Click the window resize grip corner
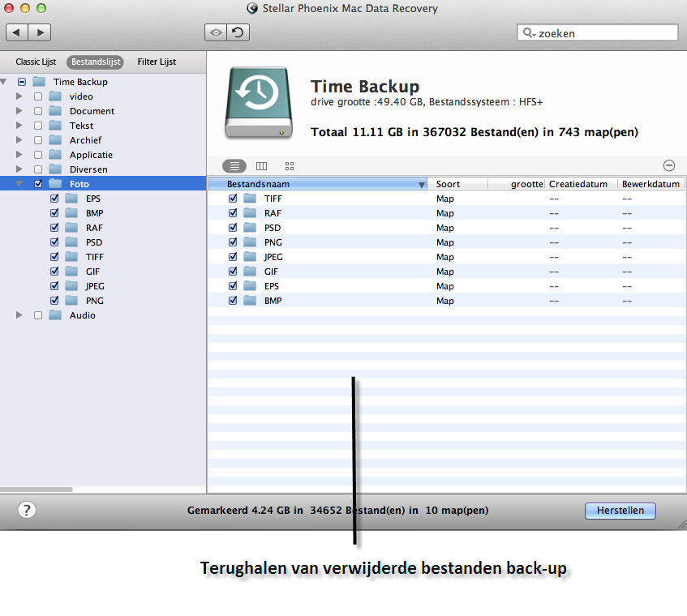Image resolution: width=687 pixels, height=616 pixels. pos(682,524)
